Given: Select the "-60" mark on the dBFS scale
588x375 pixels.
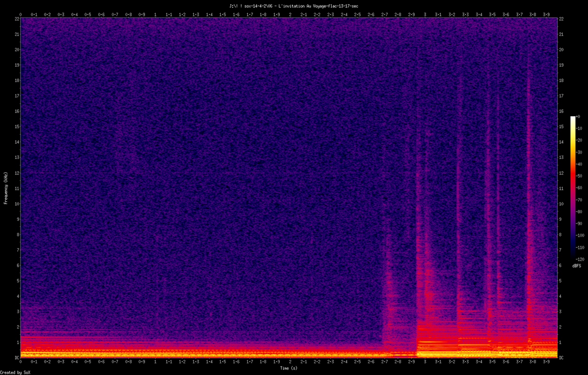Looking at the screenshot, I should click(580, 187).
